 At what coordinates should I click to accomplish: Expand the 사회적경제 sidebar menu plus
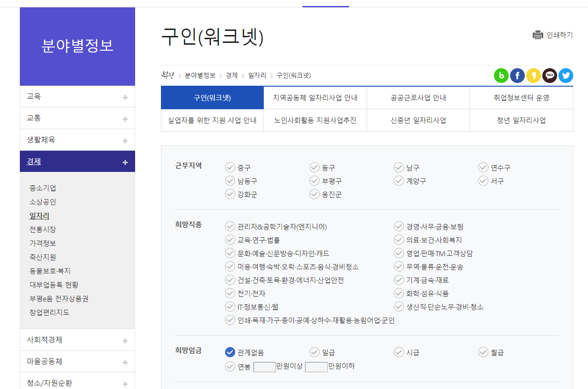125,341
